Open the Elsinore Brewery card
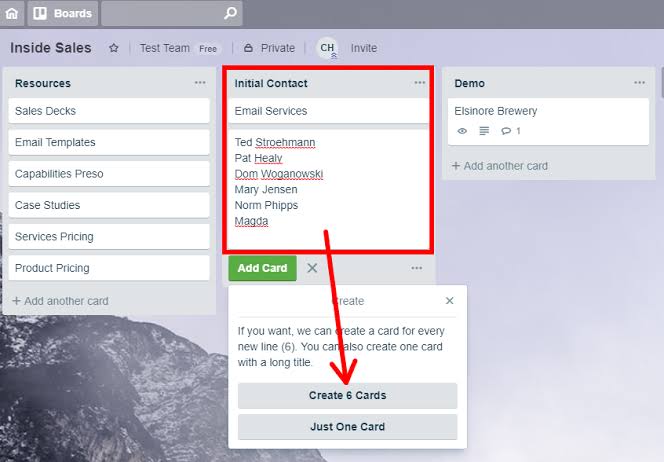Screen dimensions: 664x462 [548, 122]
